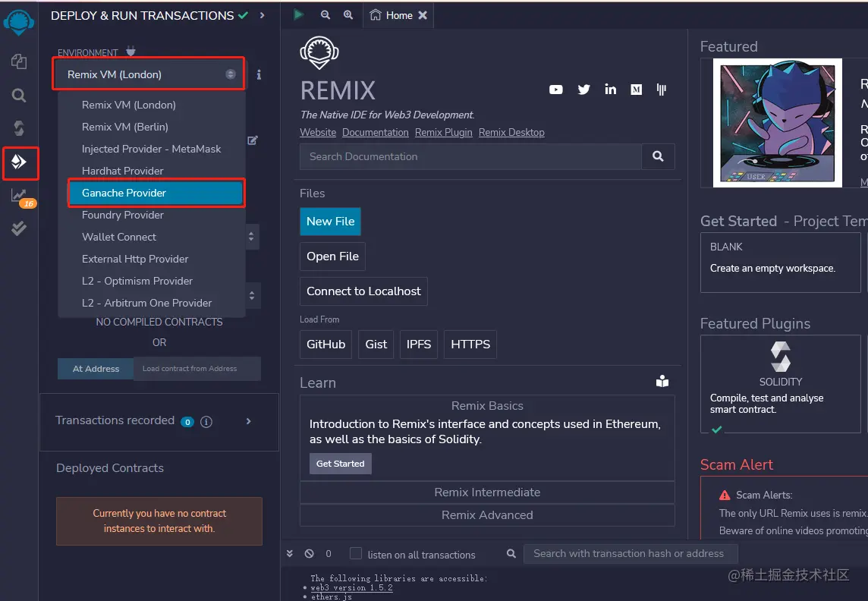Collapse the terminal with double-chevron icon
Image resolution: width=868 pixels, height=601 pixels.
[290, 553]
